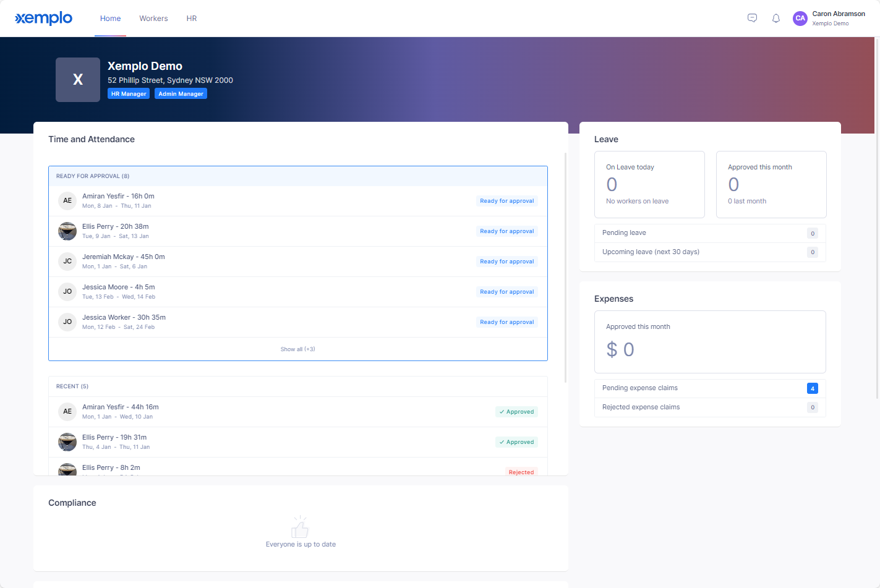Image resolution: width=880 pixels, height=588 pixels.
Task: Open Jessica Worker - 30h 35m timesheet
Action: (x=298, y=322)
